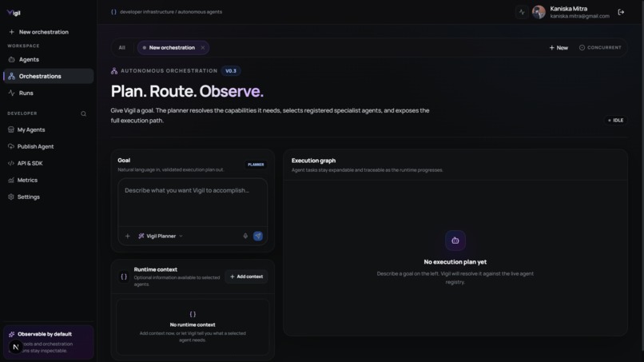The width and height of the screenshot is (644, 362).
Task: Click the Kaniska Mitra profile avatar
Action: 539,12
